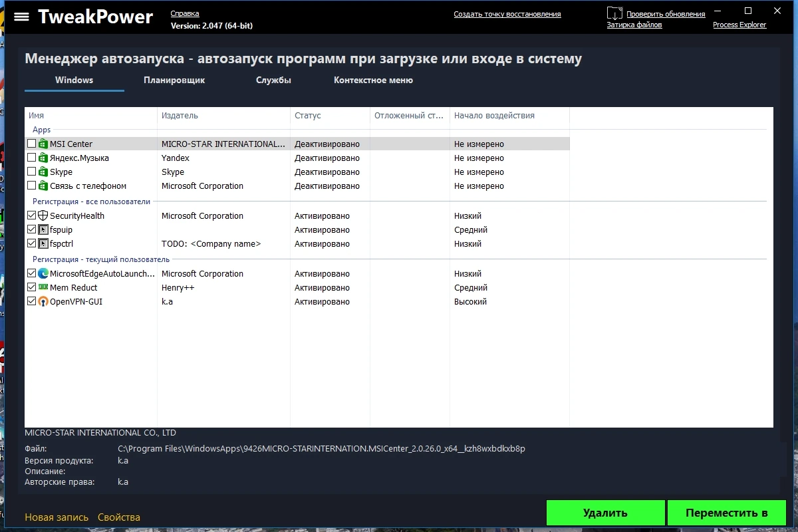Screen dimensions: 798x532
Task: Click Низкий impact in SecurityHealth row
Action: point(467,215)
